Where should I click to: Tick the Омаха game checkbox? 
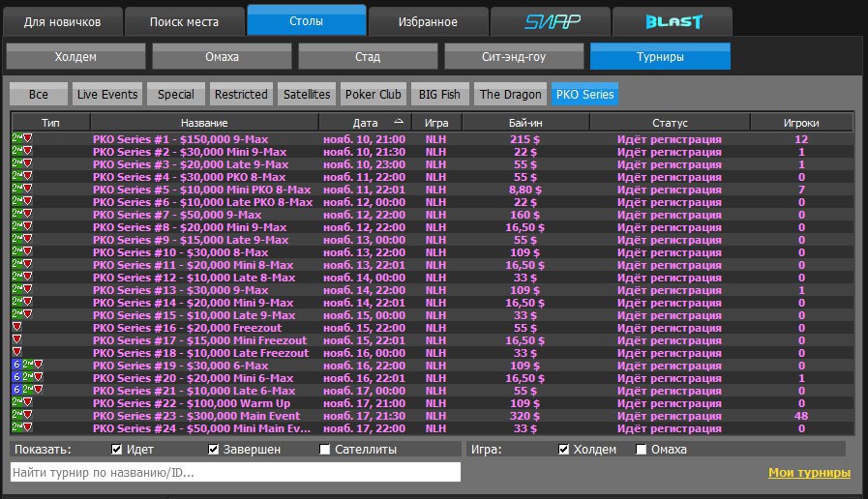coord(642,450)
